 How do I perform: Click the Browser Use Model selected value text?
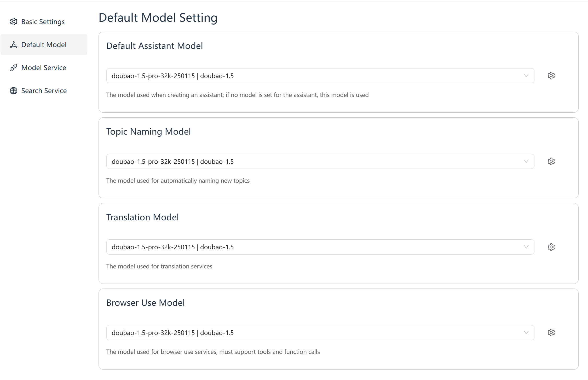point(173,333)
